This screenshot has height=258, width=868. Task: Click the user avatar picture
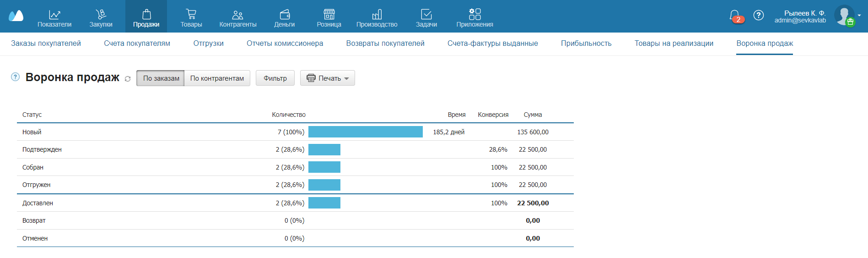click(x=844, y=16)
